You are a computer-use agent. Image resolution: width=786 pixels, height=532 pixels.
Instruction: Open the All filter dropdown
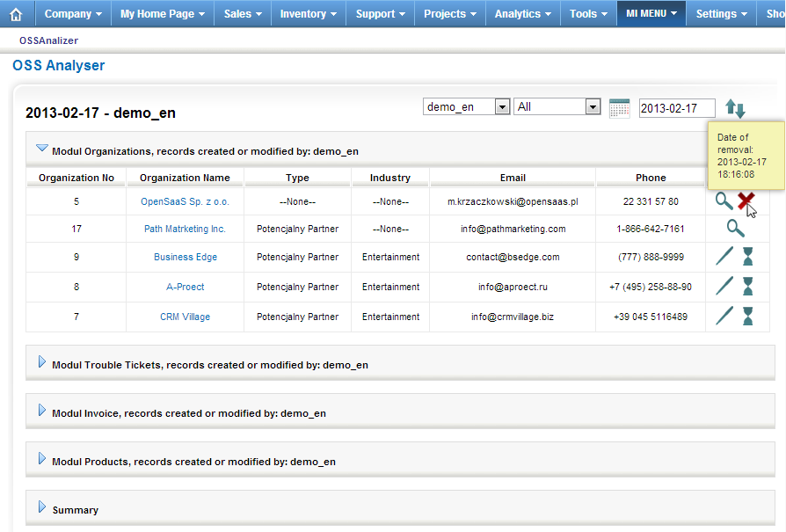pos(557,106)
